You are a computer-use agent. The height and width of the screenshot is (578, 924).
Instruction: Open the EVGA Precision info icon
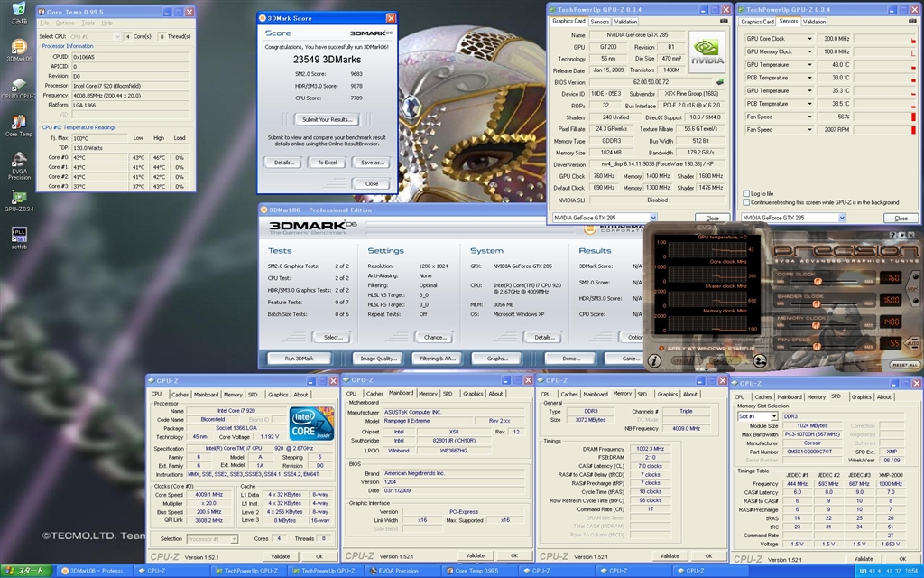[653, 361]
